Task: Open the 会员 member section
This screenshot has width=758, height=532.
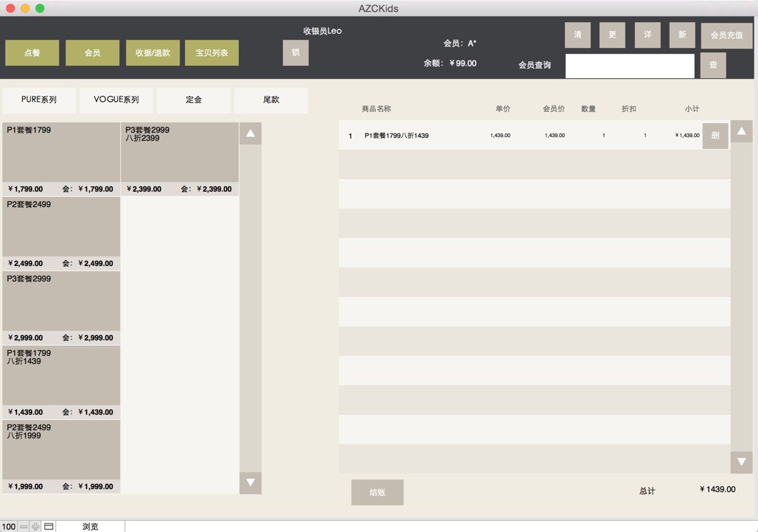Action: click(x=92, y=53)
